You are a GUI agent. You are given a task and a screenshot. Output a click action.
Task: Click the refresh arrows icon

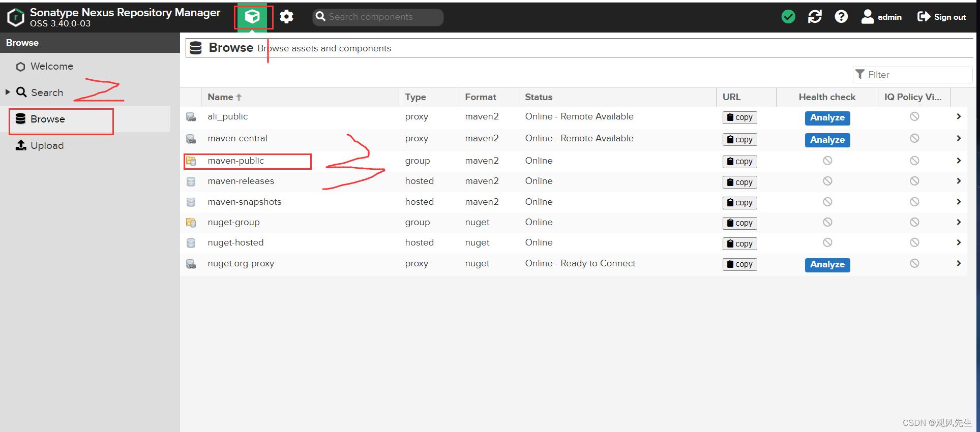click(x=815, y=17)
